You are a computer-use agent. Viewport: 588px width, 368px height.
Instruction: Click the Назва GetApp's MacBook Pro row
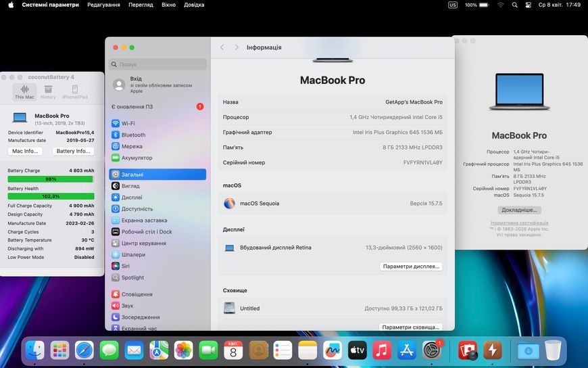(333, 101)
